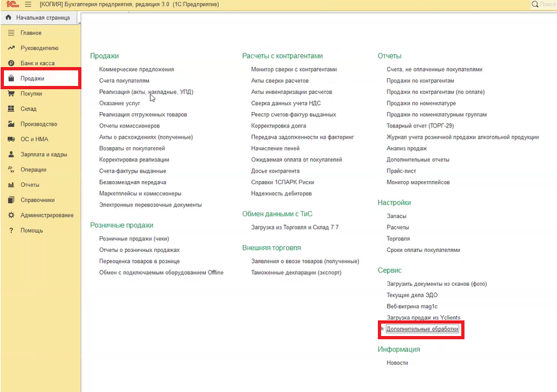Open Электронные перевозочные документы
Image resolution: width=557 pixels, height=392 pixels.
tap(150, 205)
